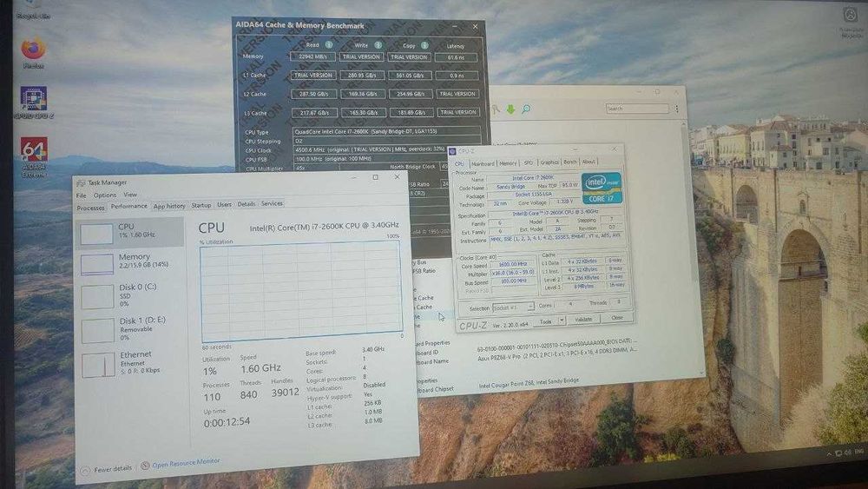Open the Options menu in Task Manager

(105, 195)
